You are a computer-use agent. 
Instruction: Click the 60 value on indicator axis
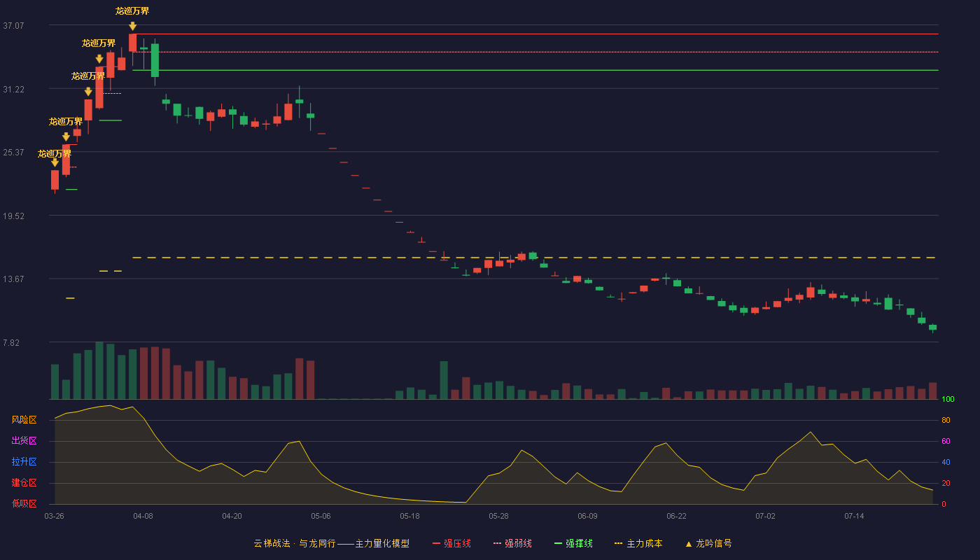946,441
